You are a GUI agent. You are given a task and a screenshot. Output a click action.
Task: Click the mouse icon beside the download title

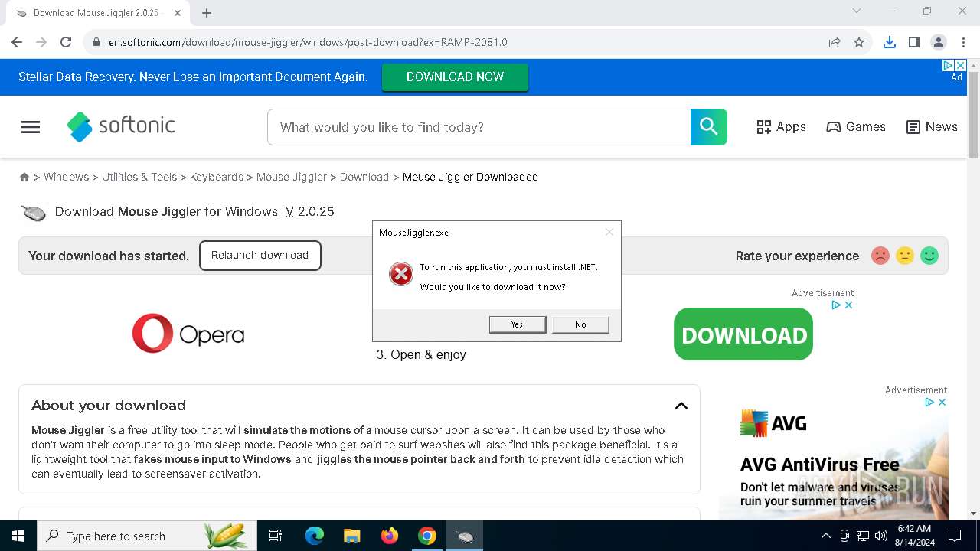pos(34,212)
